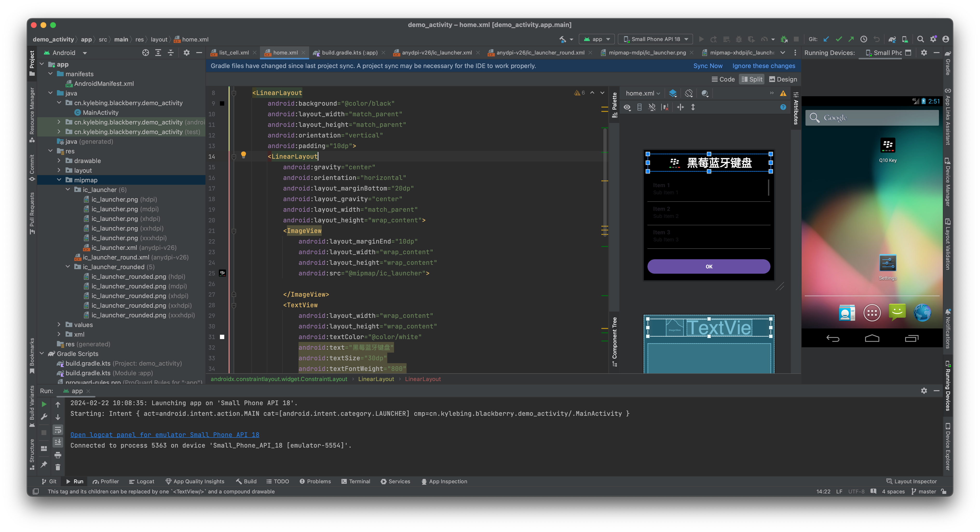Viewport: 980px width, 532px height.
Task: Expand the drawable folder
Action: click(x=59, y=161)
